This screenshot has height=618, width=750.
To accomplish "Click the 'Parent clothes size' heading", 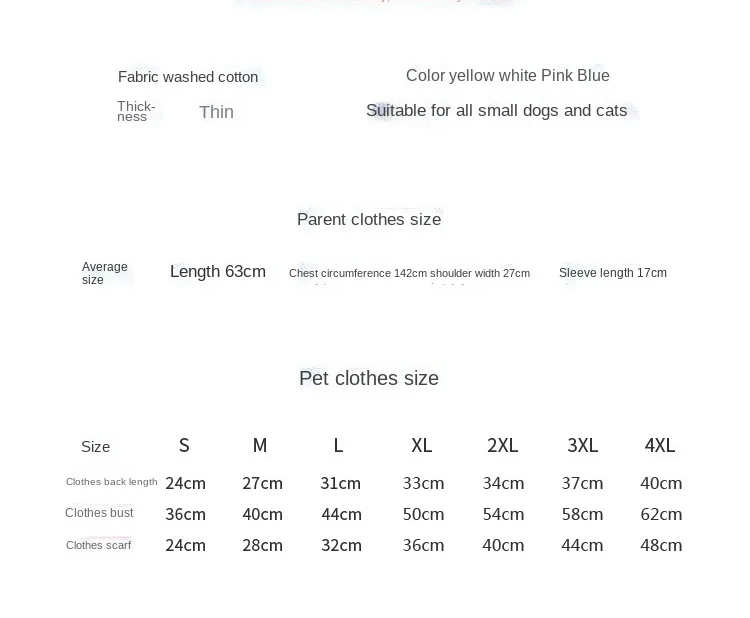I will 369,220.
